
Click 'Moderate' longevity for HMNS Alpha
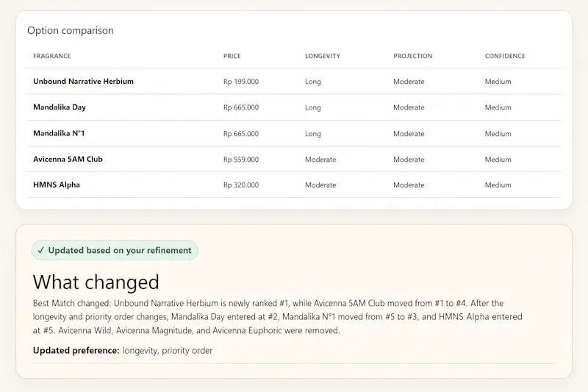click(320, 185)
